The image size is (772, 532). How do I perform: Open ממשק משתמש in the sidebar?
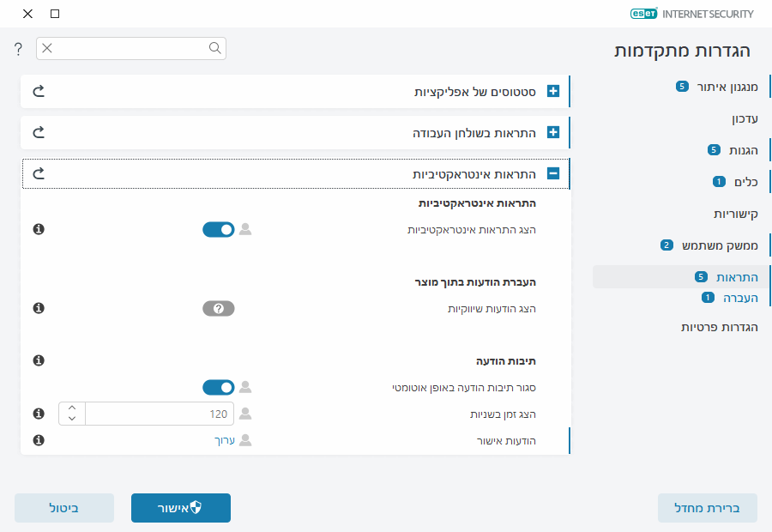[720, 245]
